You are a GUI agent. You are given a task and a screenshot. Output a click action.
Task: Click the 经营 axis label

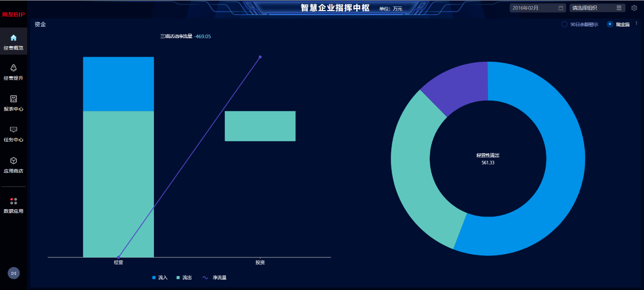point(118,262)
